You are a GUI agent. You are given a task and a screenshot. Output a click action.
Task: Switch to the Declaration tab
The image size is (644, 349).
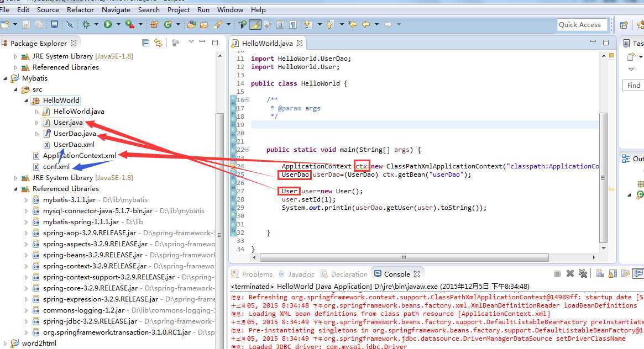click(x=344, y=274)
